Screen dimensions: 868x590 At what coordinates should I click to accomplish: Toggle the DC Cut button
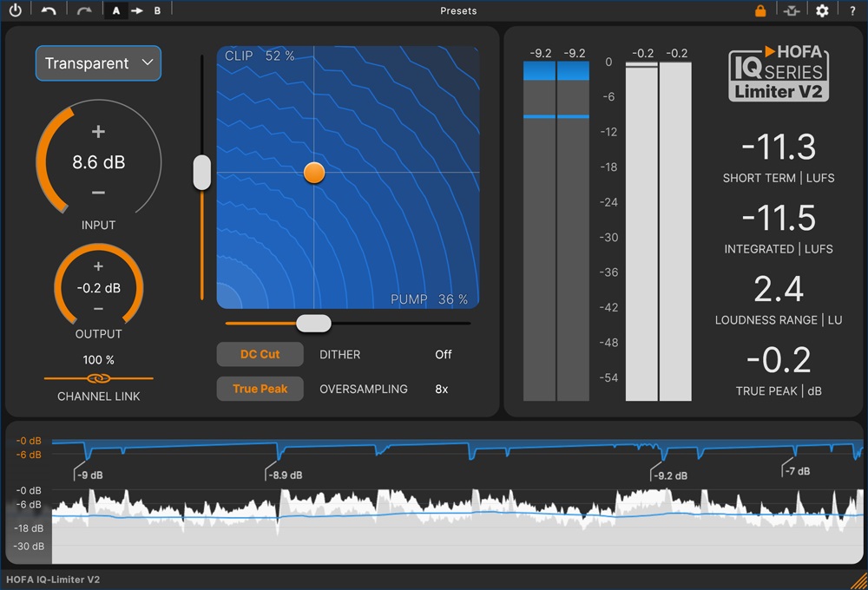(260, 354)
